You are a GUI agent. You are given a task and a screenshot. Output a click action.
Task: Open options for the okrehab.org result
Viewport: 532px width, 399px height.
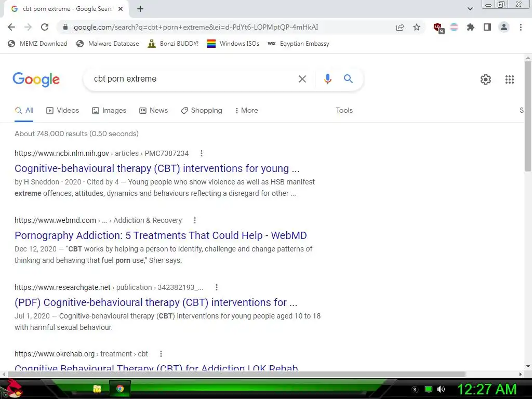click(x=161, y=354)
